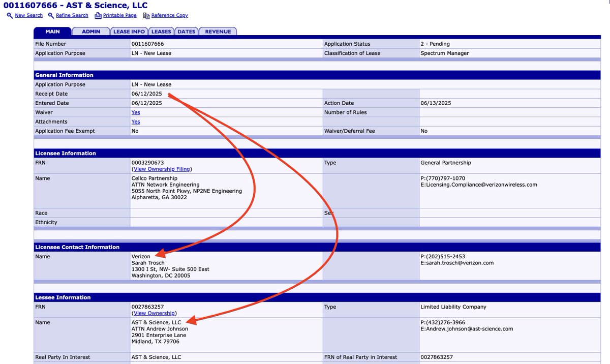The width and height of the screenshot is (610, 364).
Task: Open View Ownership link for the lessee
Action: (x=154, y=313)
